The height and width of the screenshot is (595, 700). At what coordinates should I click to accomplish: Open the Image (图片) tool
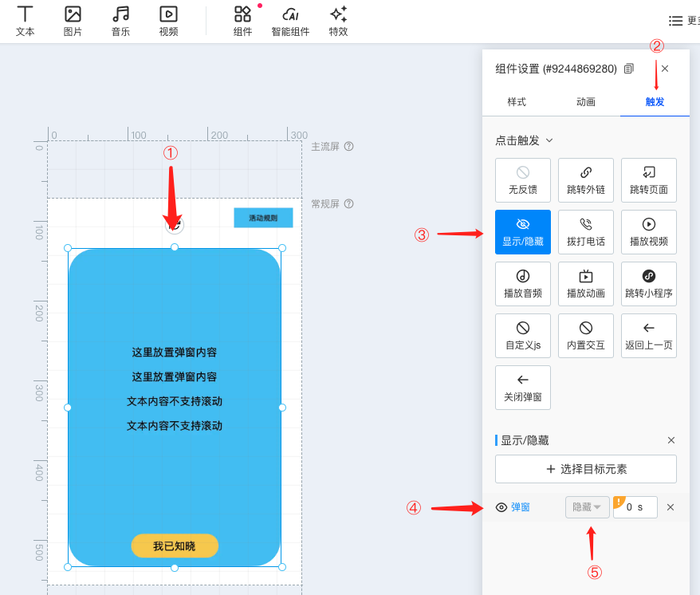pyautogui.click(x=73, y=21)
